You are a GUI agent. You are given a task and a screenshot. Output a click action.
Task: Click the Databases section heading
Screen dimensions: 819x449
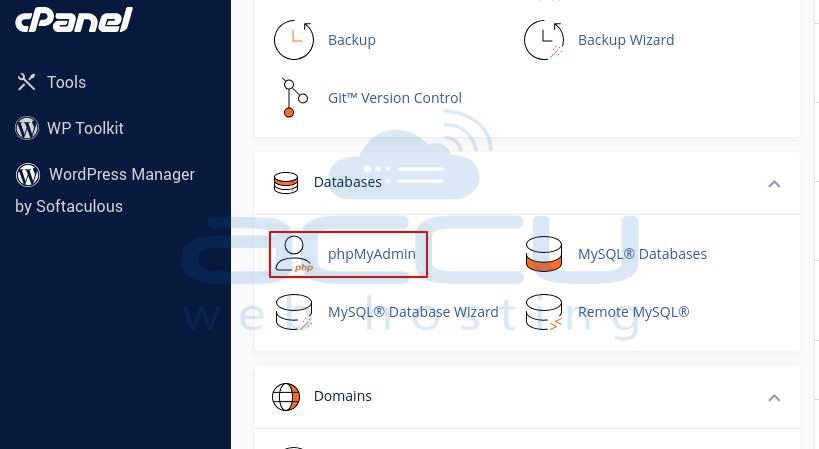pos(348,182)
